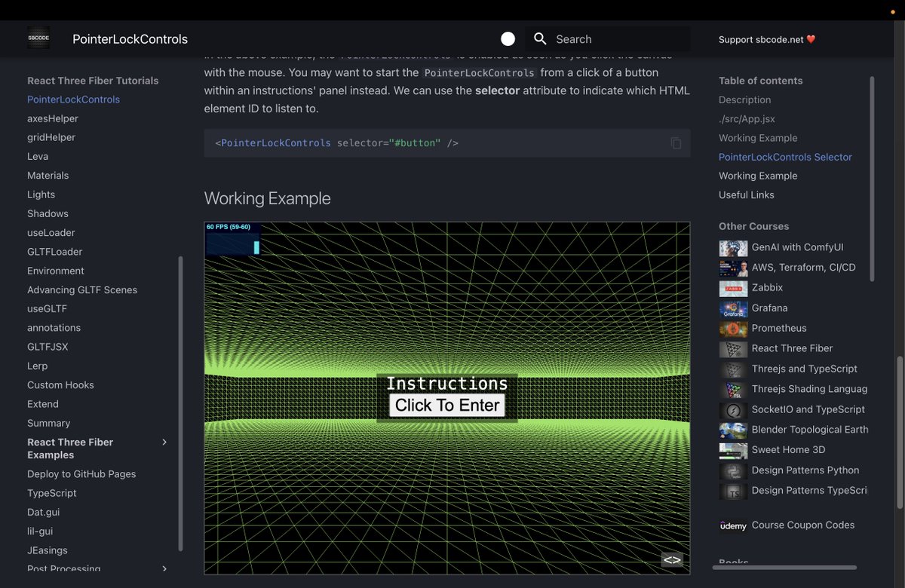Copy the PointerLockControls selector code snippet
The image size is (905, 588).
676,142
